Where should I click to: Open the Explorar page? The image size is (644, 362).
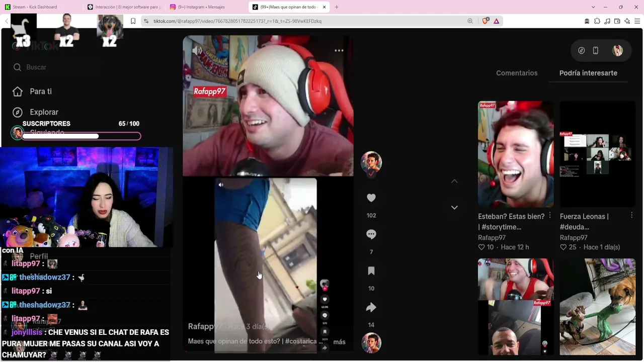pyautogui.click(x=44, y=112)
